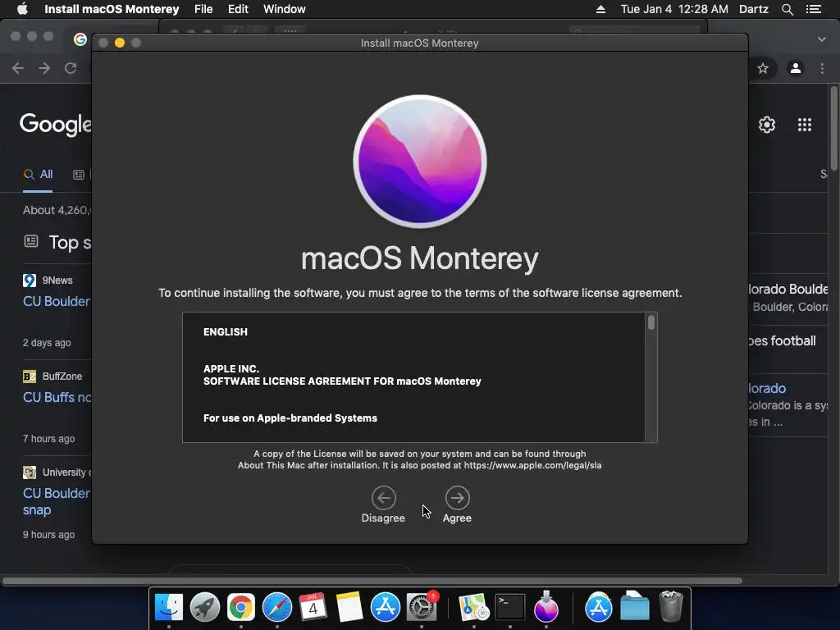Click the Dartz user name in menu bar
This screenshot has height=630, width=840.
pos(754,9)
